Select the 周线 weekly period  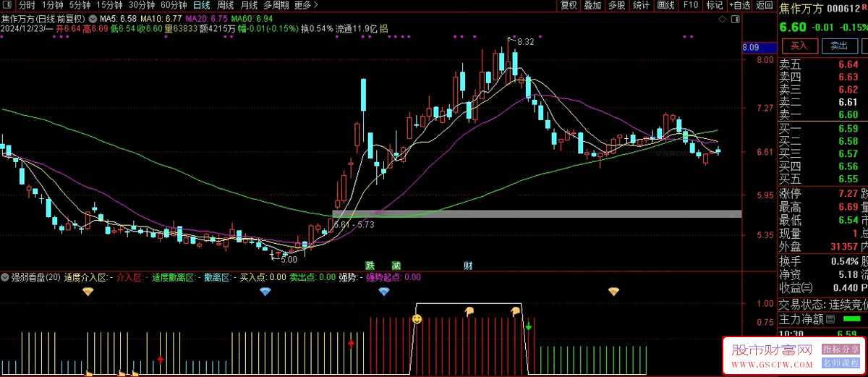coord(226,5)
